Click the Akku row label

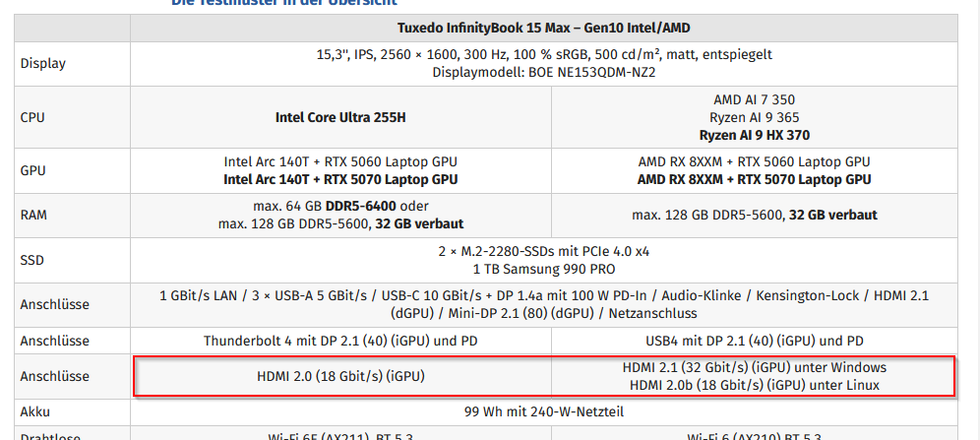coord(35,411)
